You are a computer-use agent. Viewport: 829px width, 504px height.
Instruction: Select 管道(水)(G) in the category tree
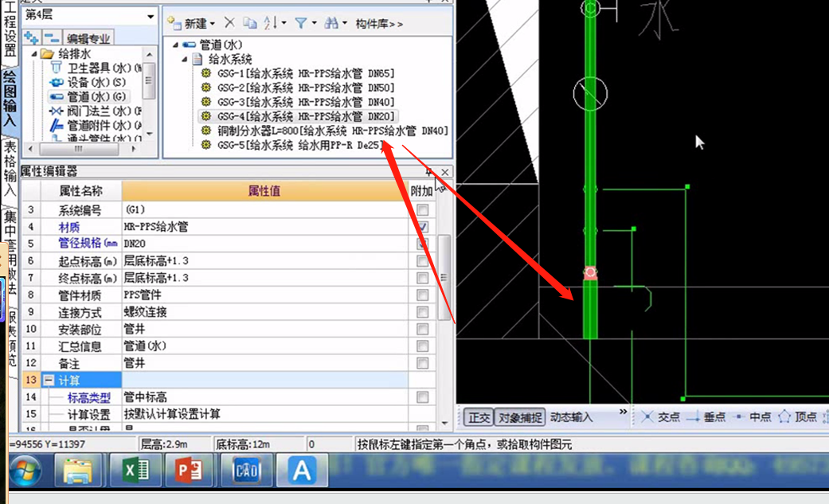click(x=88, y=96)
